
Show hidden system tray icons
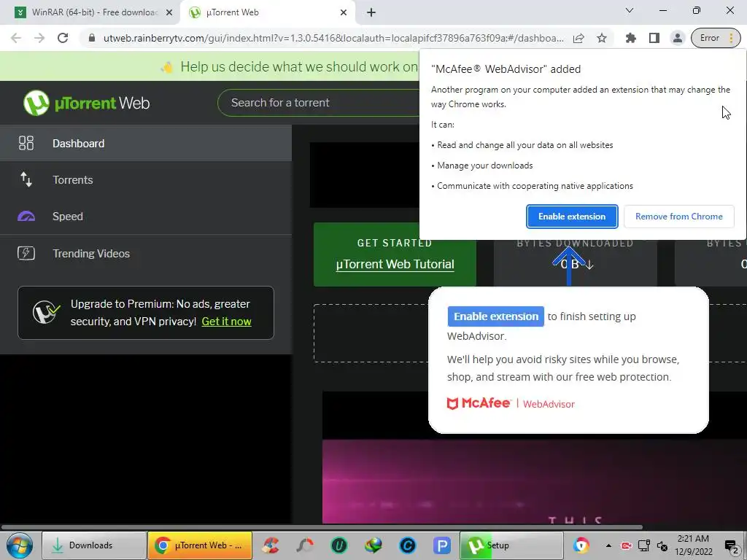click(608, 545)
